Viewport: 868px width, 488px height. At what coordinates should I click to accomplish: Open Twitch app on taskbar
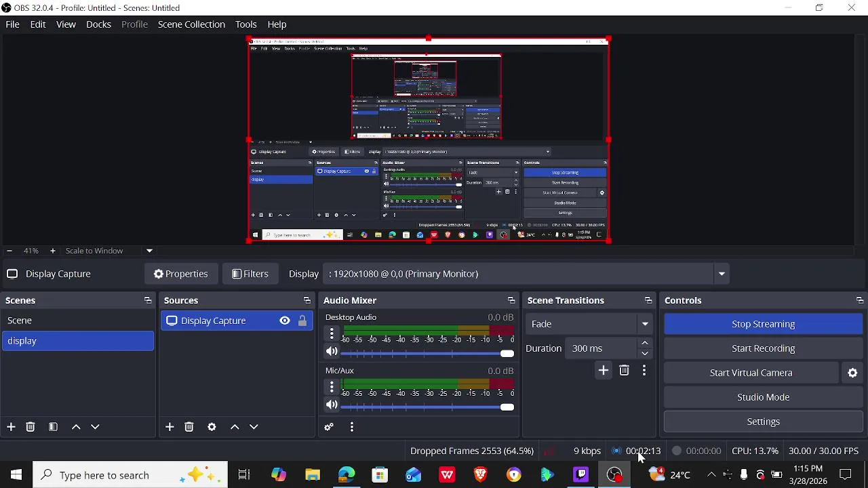coord(581,475)
